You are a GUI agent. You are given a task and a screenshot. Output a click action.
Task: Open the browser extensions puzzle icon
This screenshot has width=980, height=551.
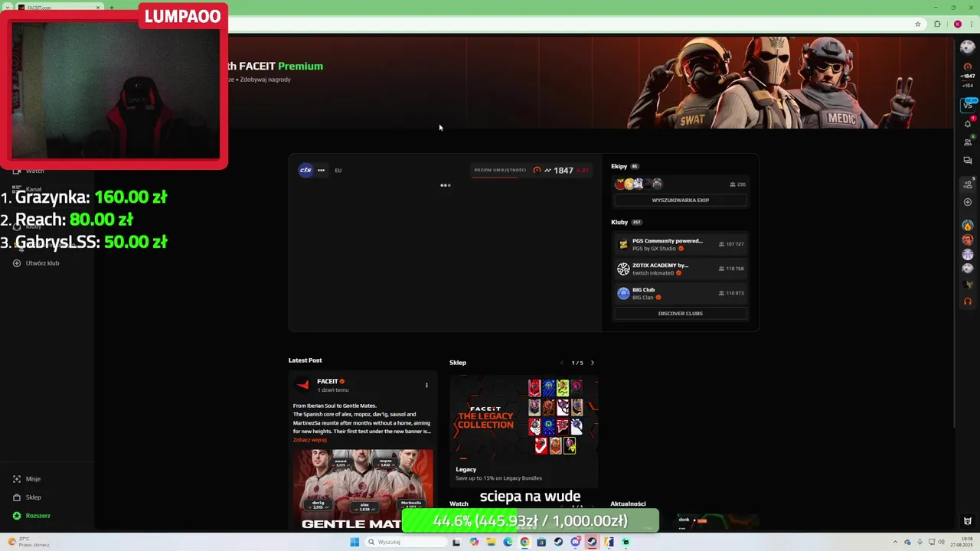pos(937,24)
